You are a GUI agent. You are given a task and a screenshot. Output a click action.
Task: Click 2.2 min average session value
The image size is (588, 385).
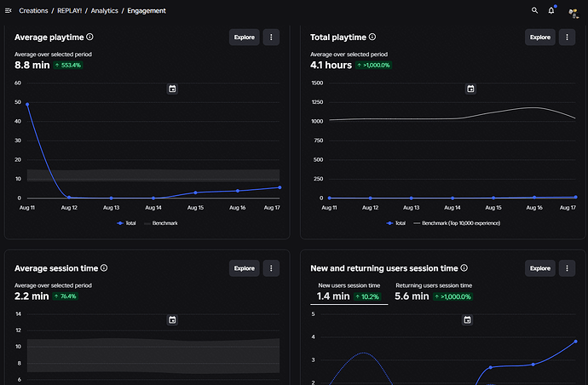click(32, 296)
